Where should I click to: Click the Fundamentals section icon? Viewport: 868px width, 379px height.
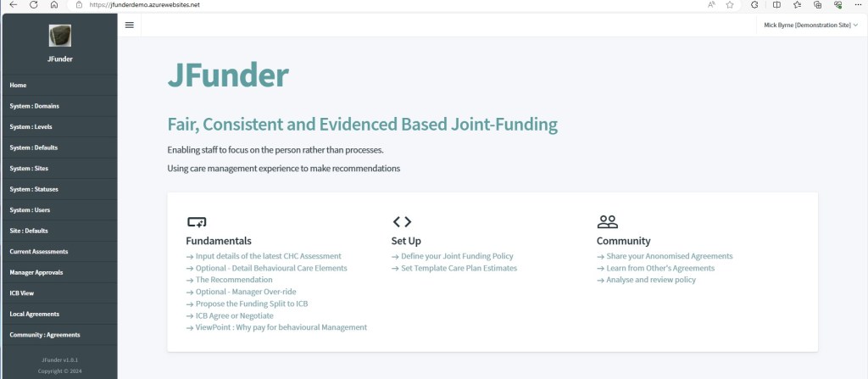pos(196,222)
